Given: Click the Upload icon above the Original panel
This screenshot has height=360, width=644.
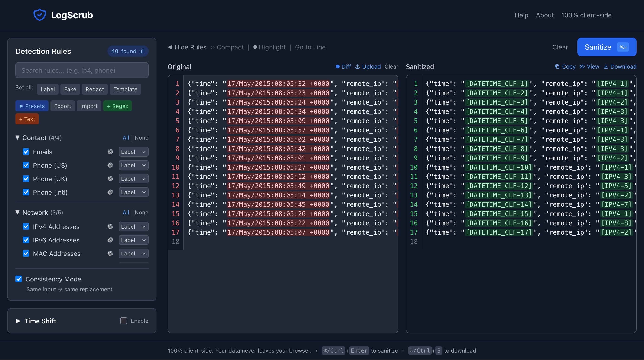Looking at the screenshot, I should [358, 67].
